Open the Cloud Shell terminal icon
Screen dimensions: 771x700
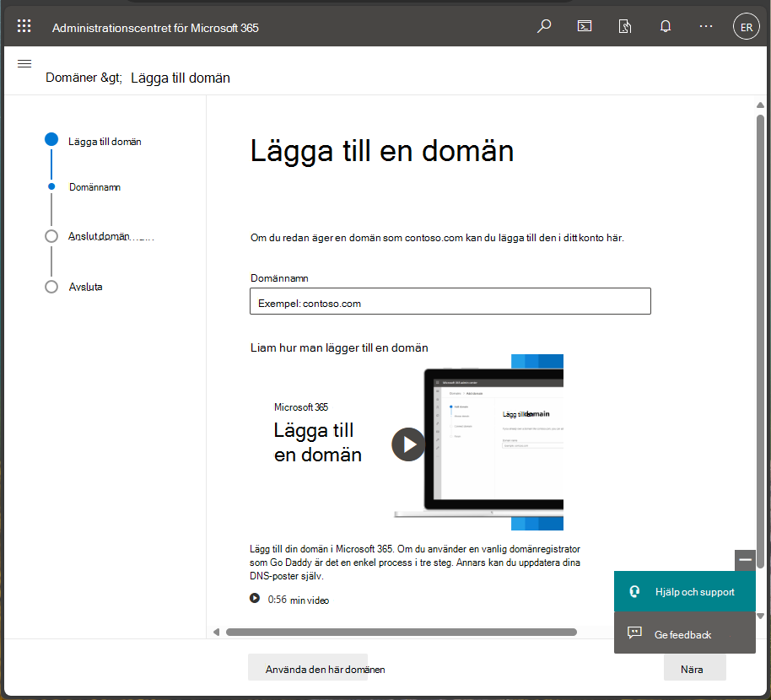(584, 26)
